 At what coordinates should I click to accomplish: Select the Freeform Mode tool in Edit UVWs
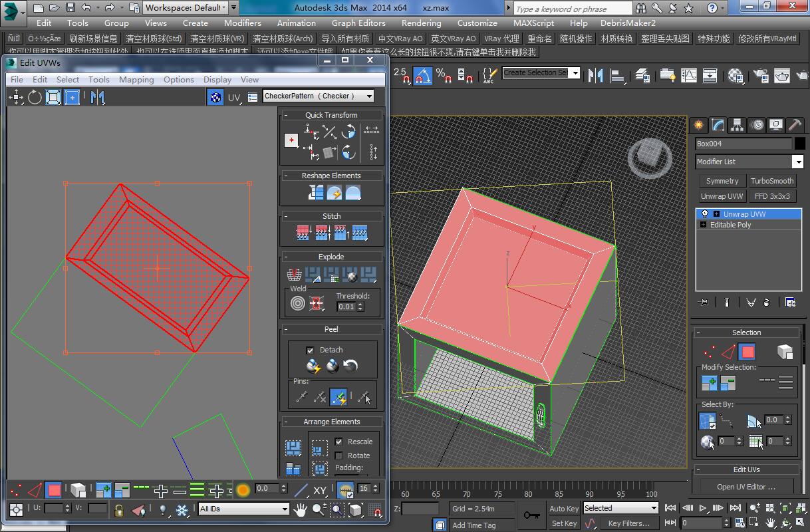tap(72, 98)
